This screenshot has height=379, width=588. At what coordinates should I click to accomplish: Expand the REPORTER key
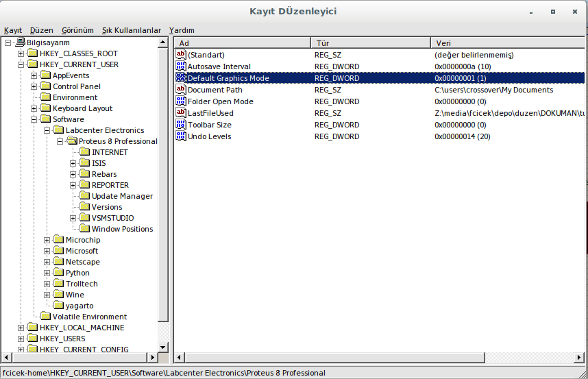click(73, 185)
